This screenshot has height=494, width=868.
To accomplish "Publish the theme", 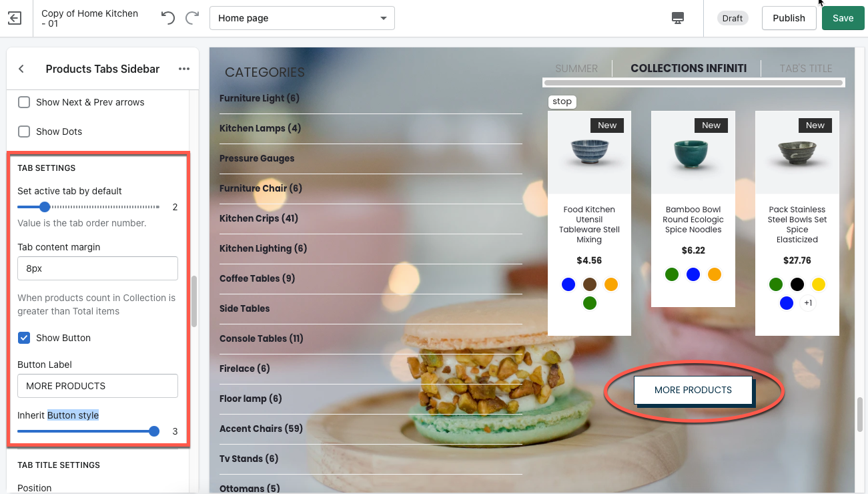I will (789, 18).
